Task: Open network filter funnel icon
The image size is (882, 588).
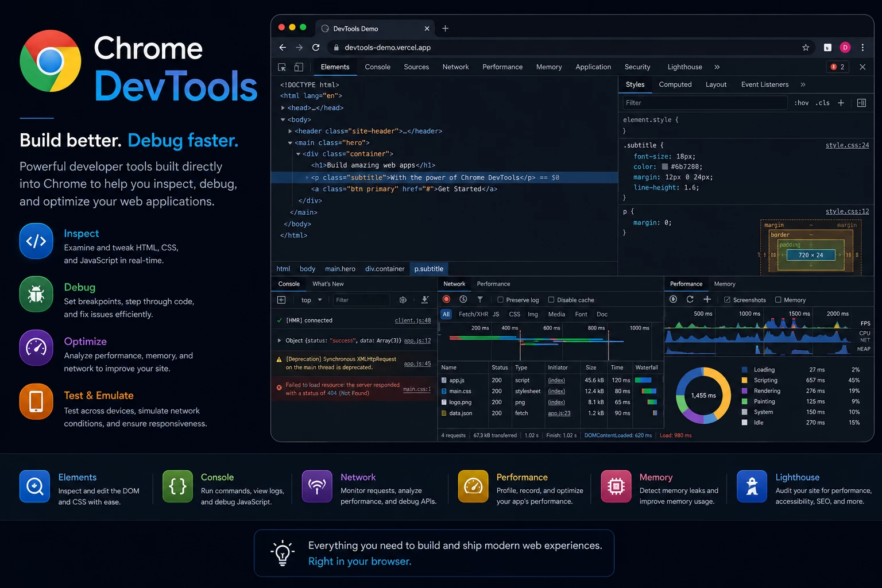Action: (480, 299)
